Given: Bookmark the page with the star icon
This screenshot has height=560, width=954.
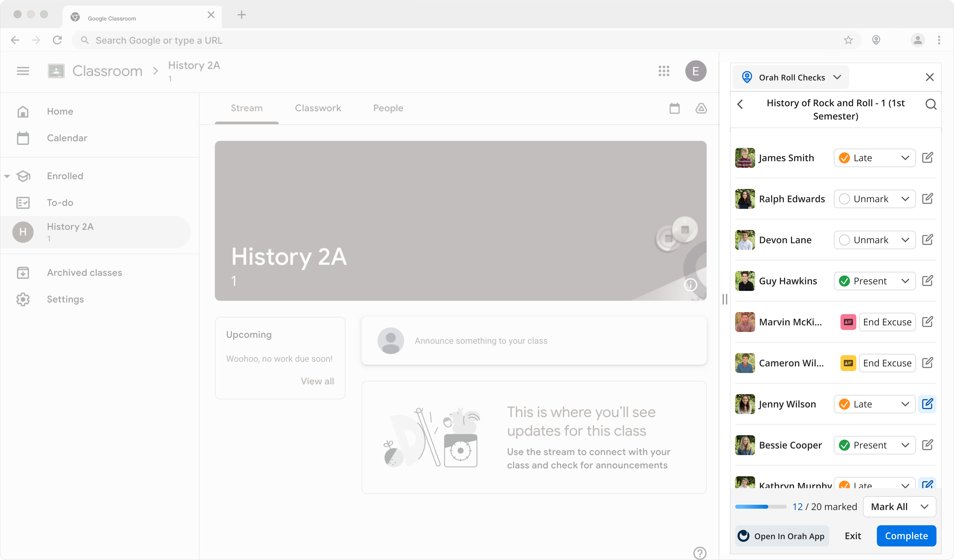Looking at the screenshot, I should pyautogui.click(x=848, y=40).
